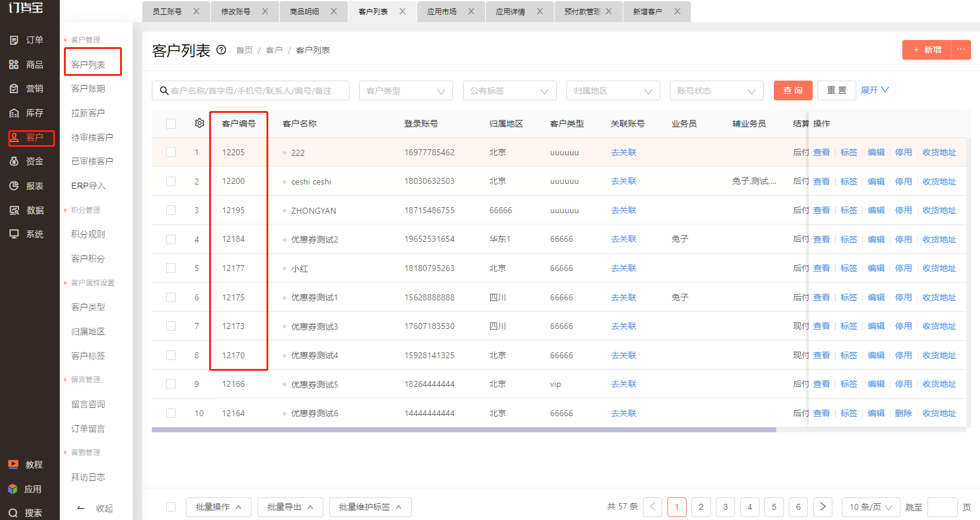Open the 资金 funds sidebar icon
Image resolution: width=980 pixels, height=520 pixels.
[x=14, y=161]
